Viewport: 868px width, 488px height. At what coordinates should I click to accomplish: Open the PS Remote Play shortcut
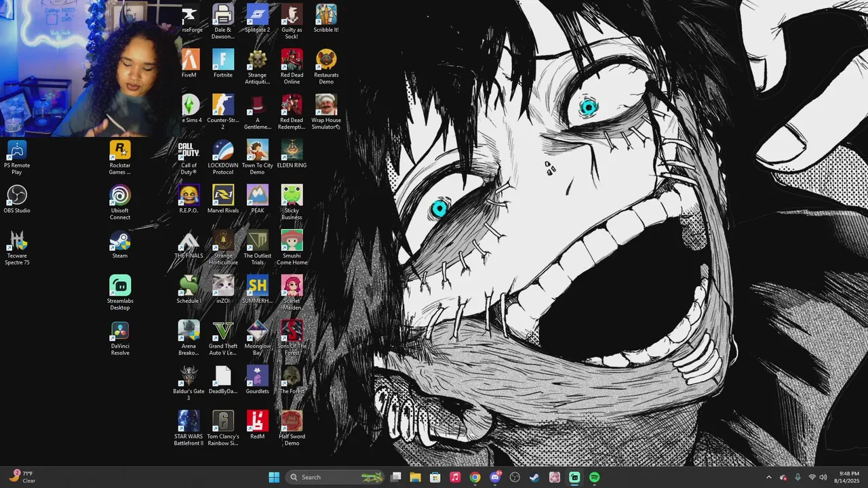point(17,157)
